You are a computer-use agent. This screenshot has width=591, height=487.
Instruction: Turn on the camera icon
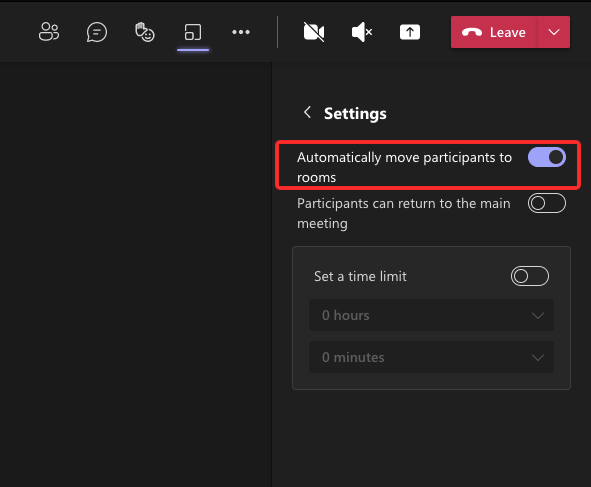[314, 32]
